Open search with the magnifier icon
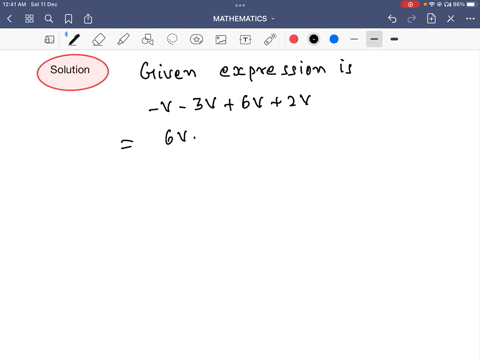Screen dimensions: 480x360 49,19
